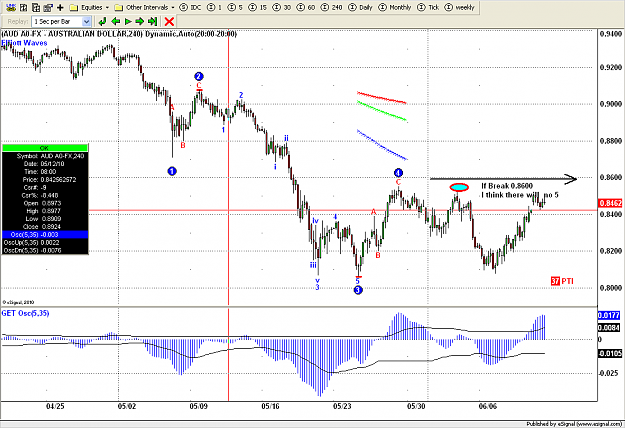Open the Equities folder dropdown
This screenshot has width=625, height=428.
89,7
